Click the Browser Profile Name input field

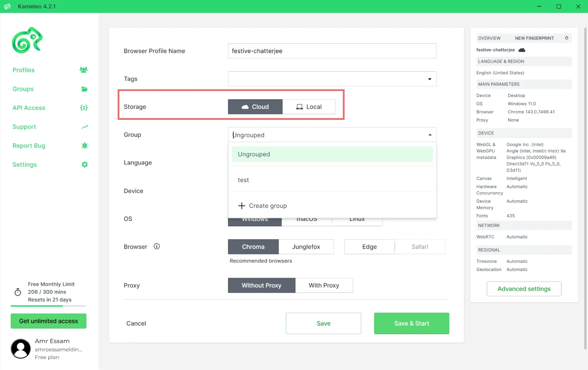(332, 51)
